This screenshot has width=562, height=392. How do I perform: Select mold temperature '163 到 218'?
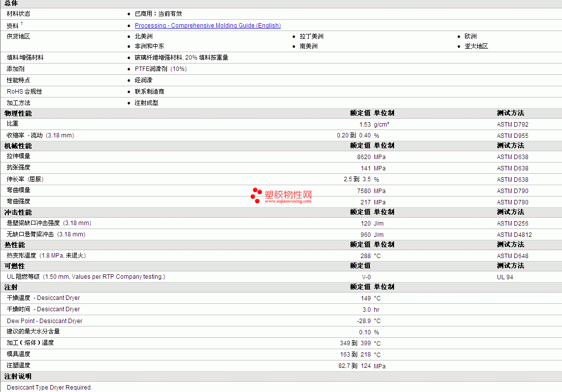(355, 355)
